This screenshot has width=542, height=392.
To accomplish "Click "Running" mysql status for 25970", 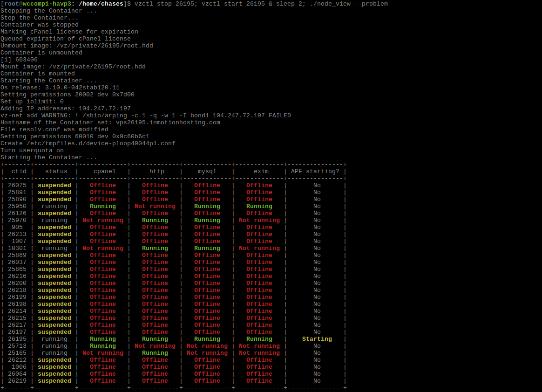I will [207, 220].
